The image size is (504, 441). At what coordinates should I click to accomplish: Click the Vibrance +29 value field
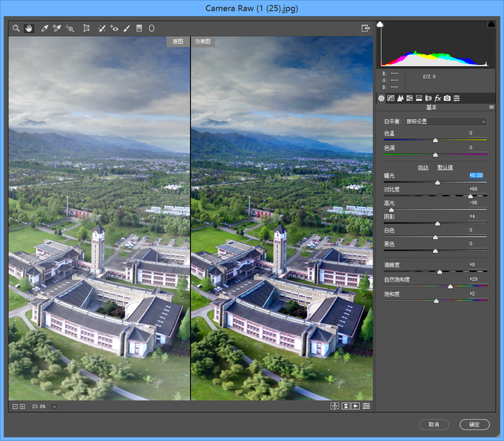[473, 279]
